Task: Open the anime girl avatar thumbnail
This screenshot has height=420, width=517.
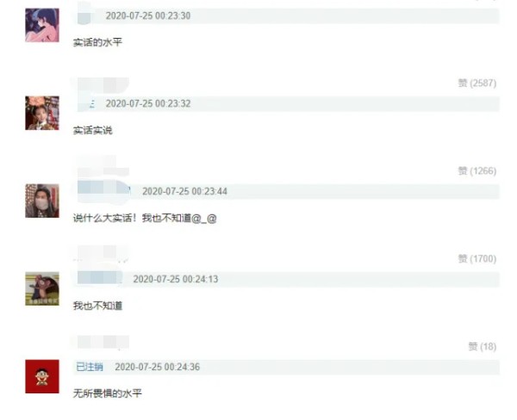Action: click(x=42, y=25)
